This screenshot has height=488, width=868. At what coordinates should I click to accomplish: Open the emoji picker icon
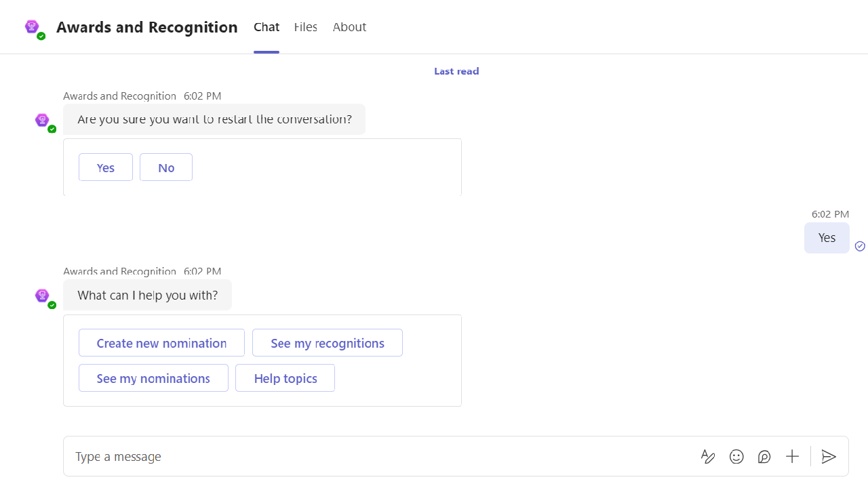pos(736,457)
